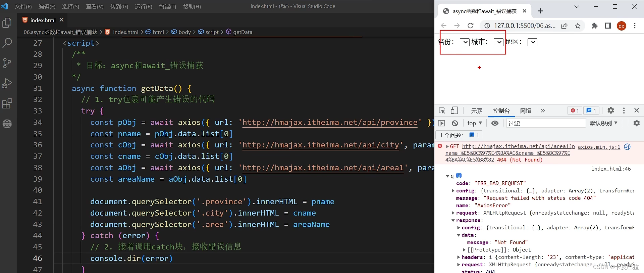The height and width of the screenshot is (273, 644).
Task: Click the browser address bar URL
Action: tap(525, 26)
